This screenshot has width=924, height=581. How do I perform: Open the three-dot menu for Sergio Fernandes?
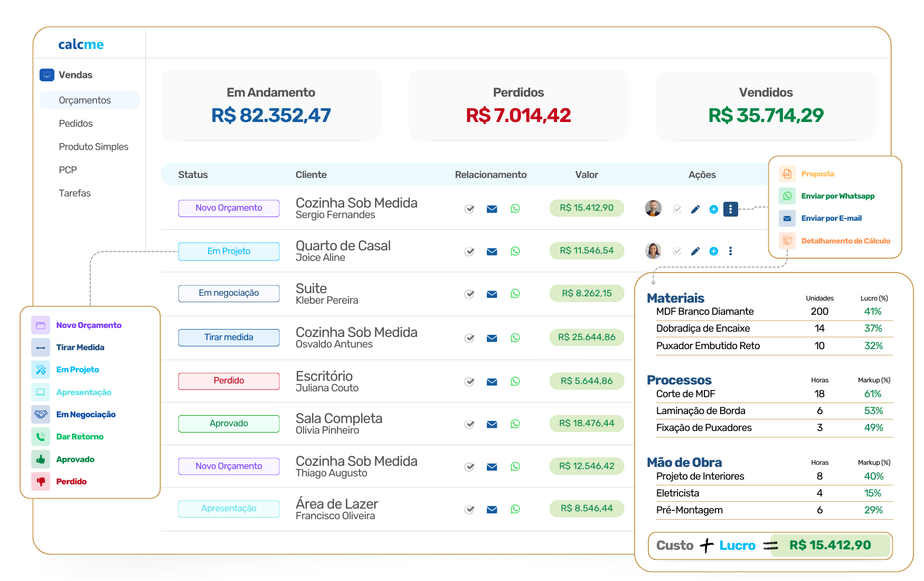730,209
